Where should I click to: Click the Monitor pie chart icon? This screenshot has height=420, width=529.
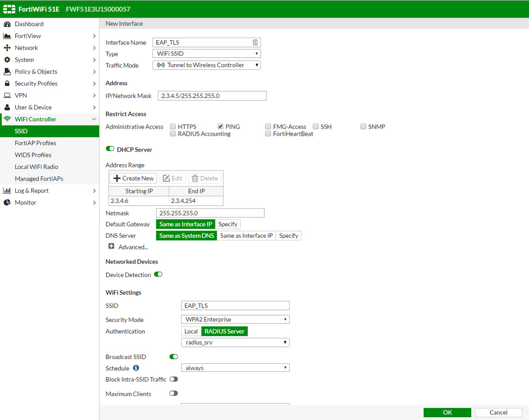[x=7, y=202]
